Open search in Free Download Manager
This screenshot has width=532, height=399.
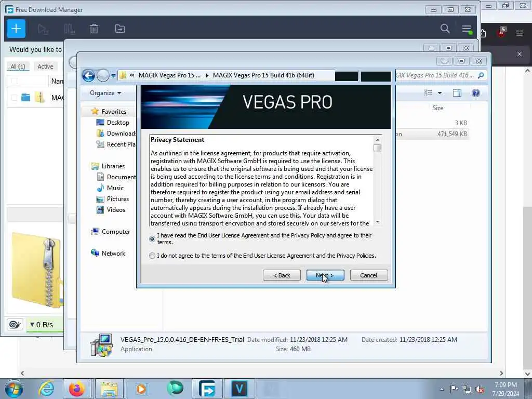coord(445,29)
